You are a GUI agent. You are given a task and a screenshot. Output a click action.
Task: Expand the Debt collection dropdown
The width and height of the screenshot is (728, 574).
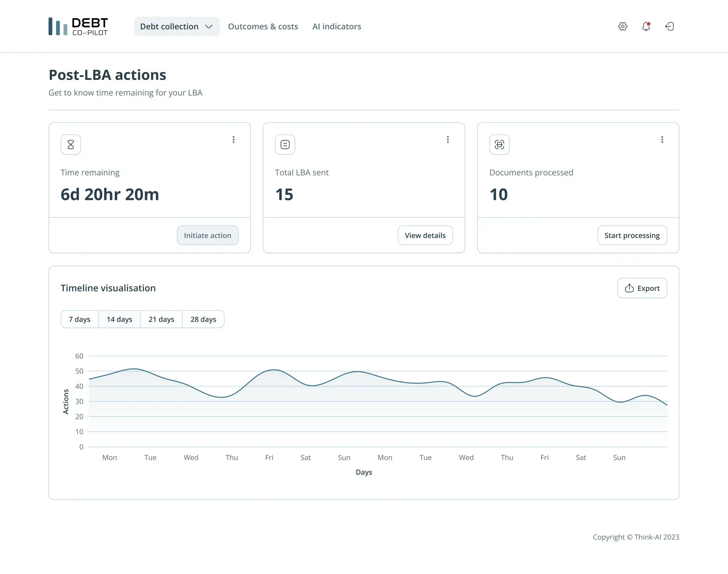click(177, 27)
